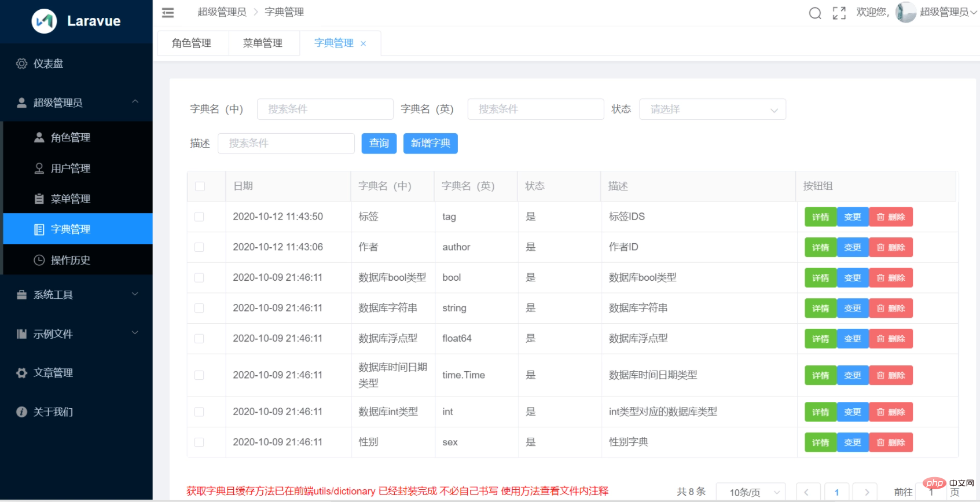Select the checkbox for the 性别 sex row
Viewport: 980px width, 502px height.
coord(200,442)
